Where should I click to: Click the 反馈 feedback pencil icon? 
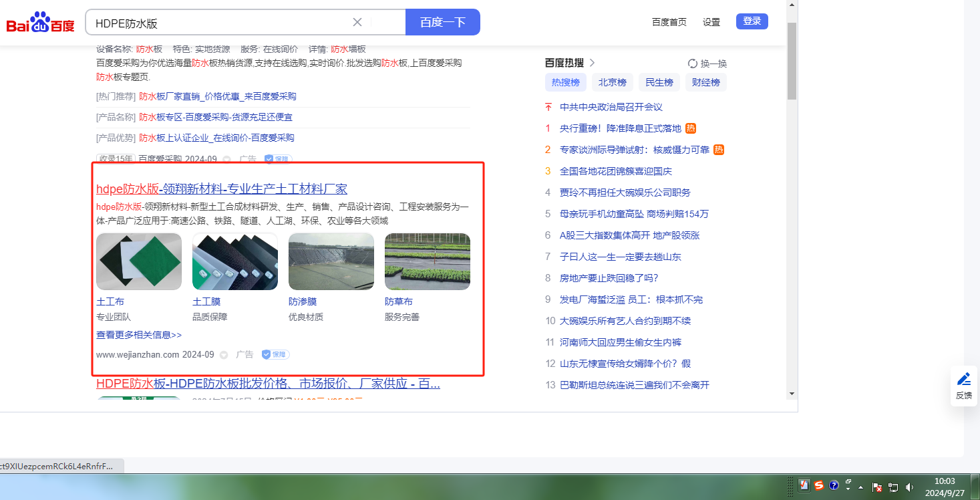[963, 380]
